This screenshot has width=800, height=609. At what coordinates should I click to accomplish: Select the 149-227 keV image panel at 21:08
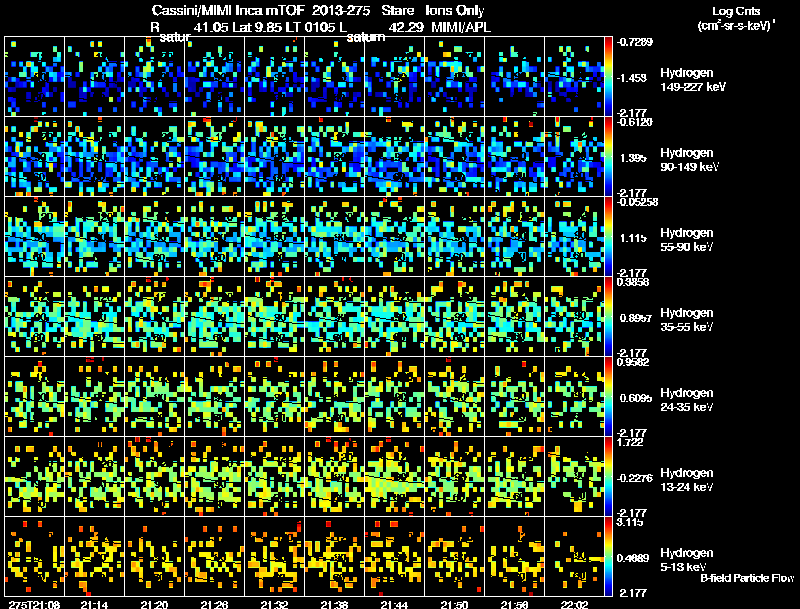click(x=35, y=77)
